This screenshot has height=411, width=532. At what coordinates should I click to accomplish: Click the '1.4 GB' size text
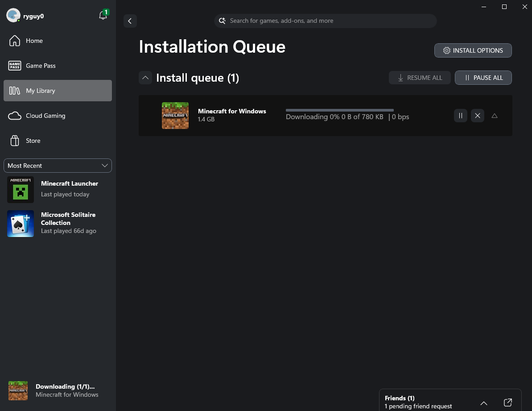(x=206, y=120)
